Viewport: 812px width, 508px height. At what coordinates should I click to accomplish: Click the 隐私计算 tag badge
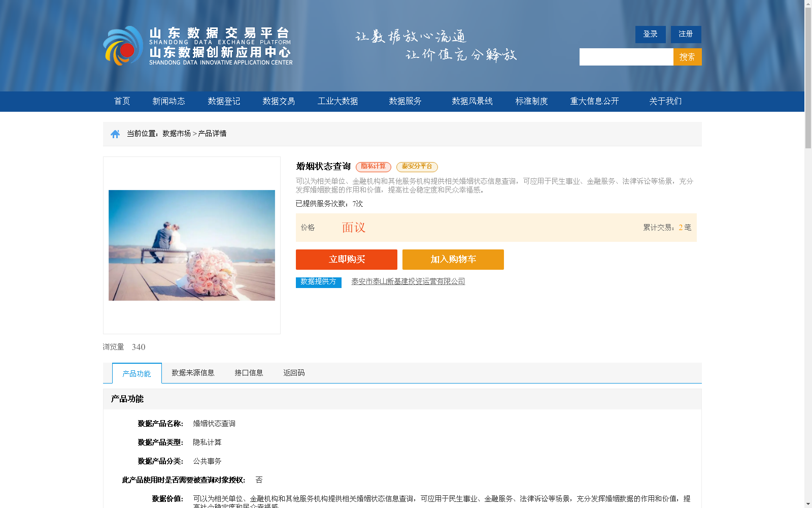[x=374, y=167]
